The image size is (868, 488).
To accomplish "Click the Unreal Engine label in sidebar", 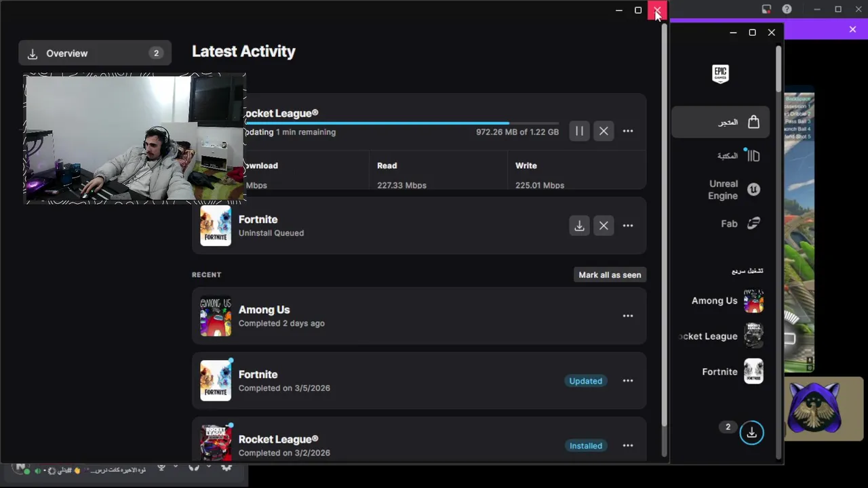I will tap(723, 190).
